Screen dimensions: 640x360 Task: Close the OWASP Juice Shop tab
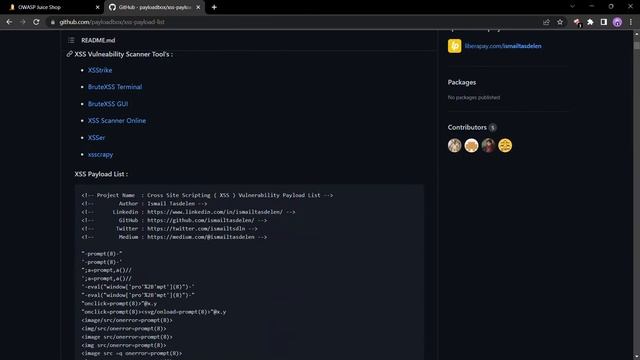click(97, 7)
